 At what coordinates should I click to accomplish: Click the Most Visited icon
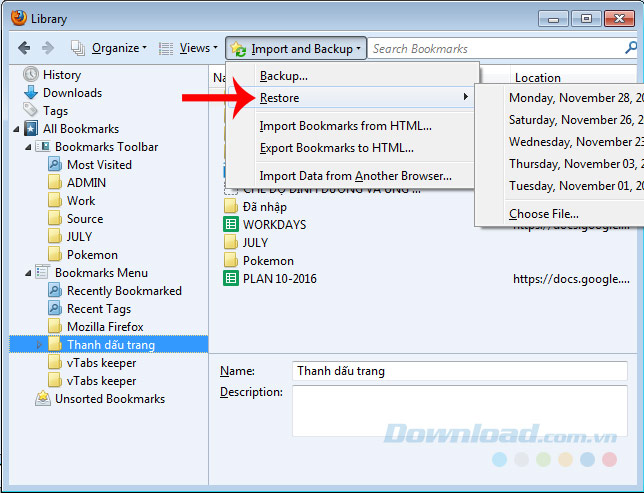pyautogui.click(x=55, y=164)
